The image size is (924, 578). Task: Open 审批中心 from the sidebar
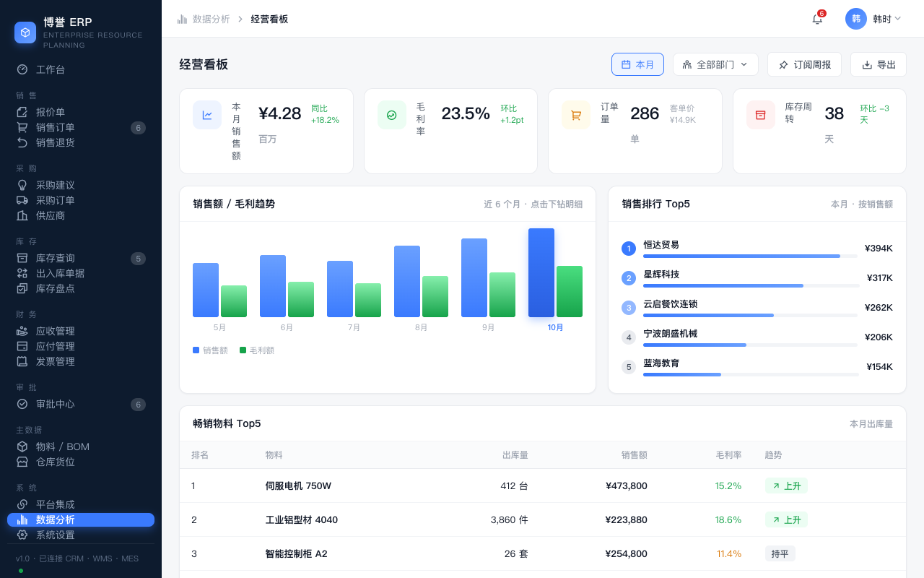[81, 404]
